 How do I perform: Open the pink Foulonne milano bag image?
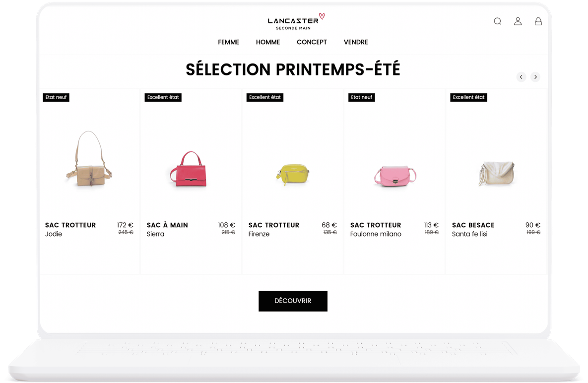pyautogui.click(x=395, y=176)
